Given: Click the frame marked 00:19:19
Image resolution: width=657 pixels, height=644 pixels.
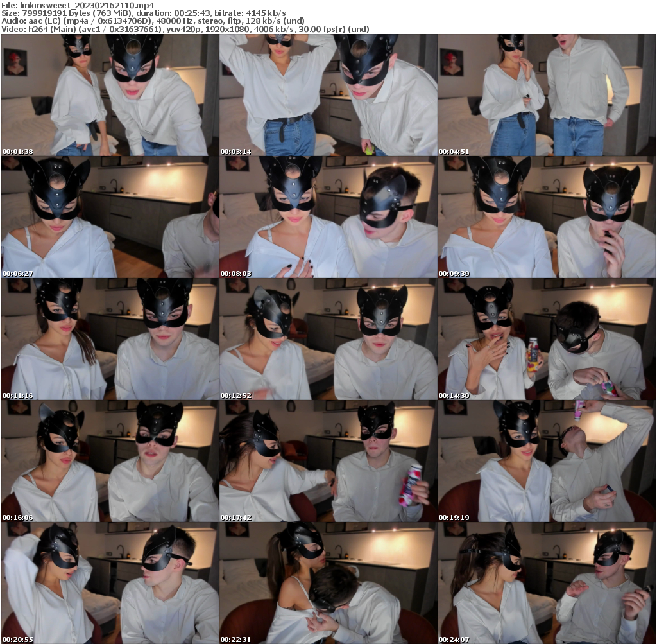Looking at the screenshot, I should [x=546, y=461].
